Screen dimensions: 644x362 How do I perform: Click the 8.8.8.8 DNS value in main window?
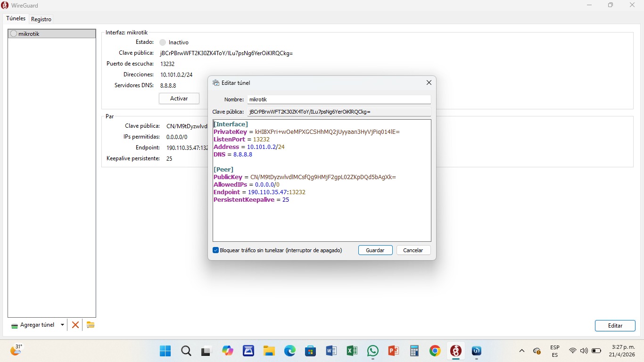[168, 86]
